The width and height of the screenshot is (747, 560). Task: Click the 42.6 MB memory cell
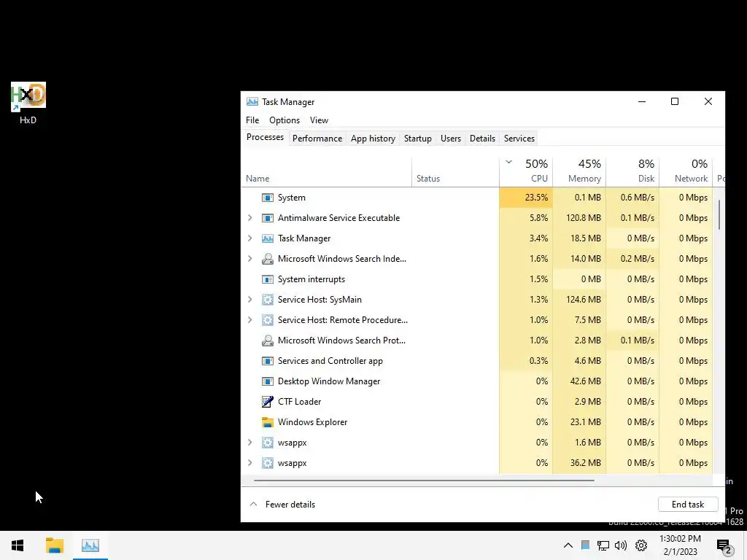pos(580,381)
